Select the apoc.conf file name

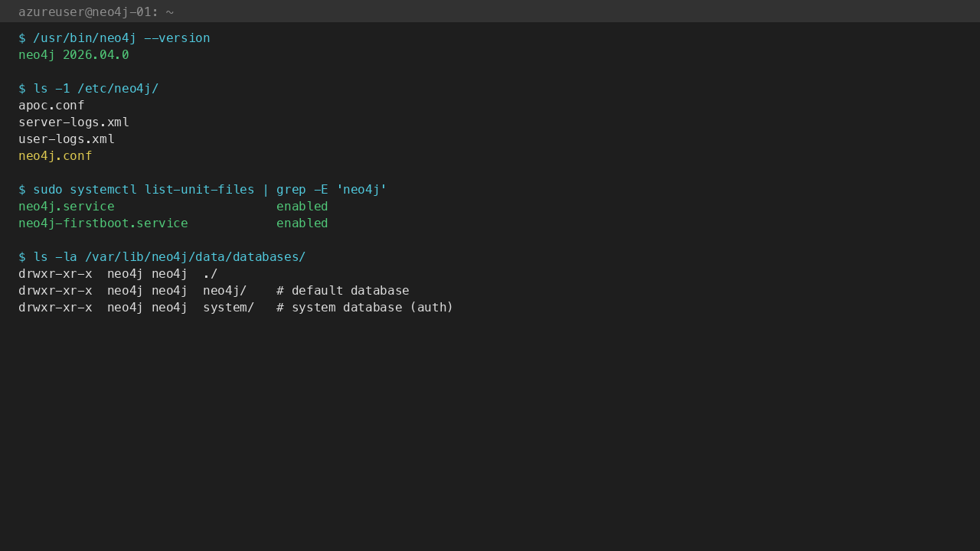point(51,106)
